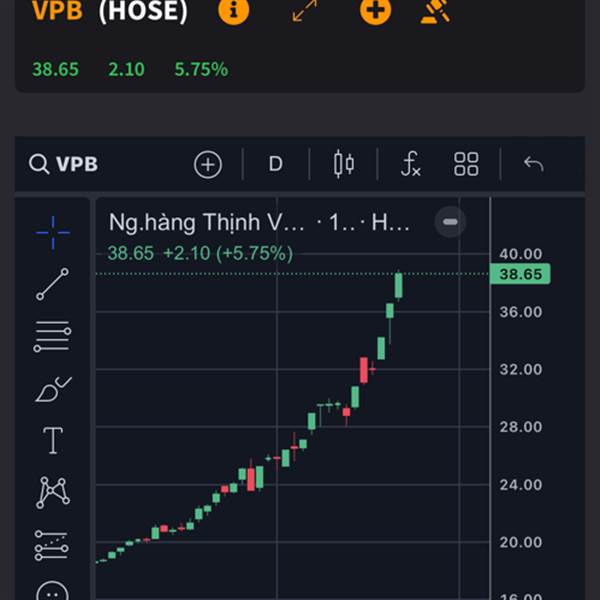600x600 pixels.
Task: Open the chart layout grid icon
Action: tap(466, 164)
